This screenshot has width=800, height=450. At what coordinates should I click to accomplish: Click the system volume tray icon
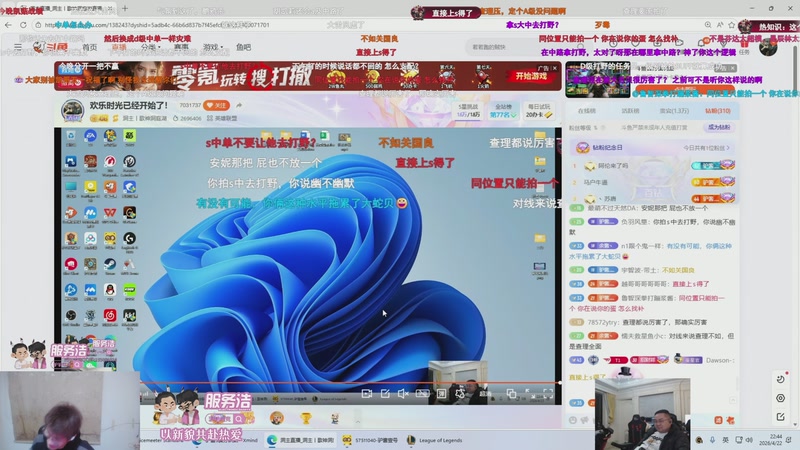tap(749, 440)
